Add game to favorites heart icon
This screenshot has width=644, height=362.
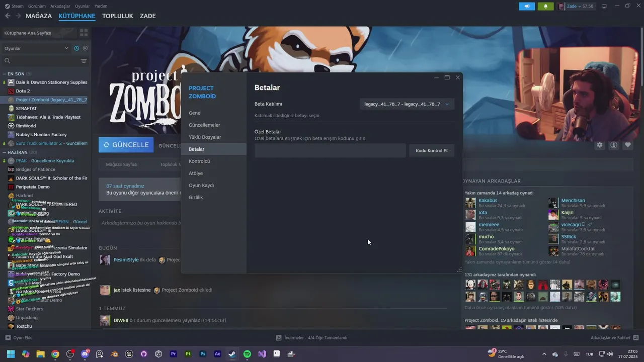tap(628, 145)
